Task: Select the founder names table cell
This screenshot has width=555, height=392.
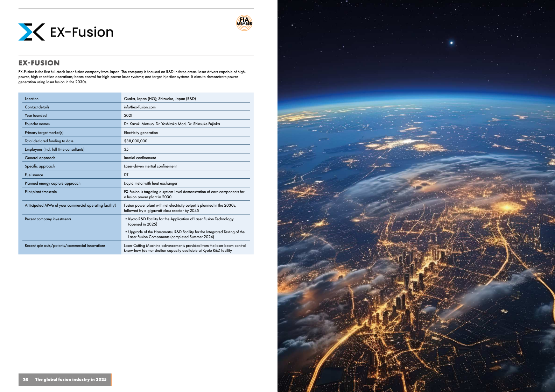Action: pos(172,124)
